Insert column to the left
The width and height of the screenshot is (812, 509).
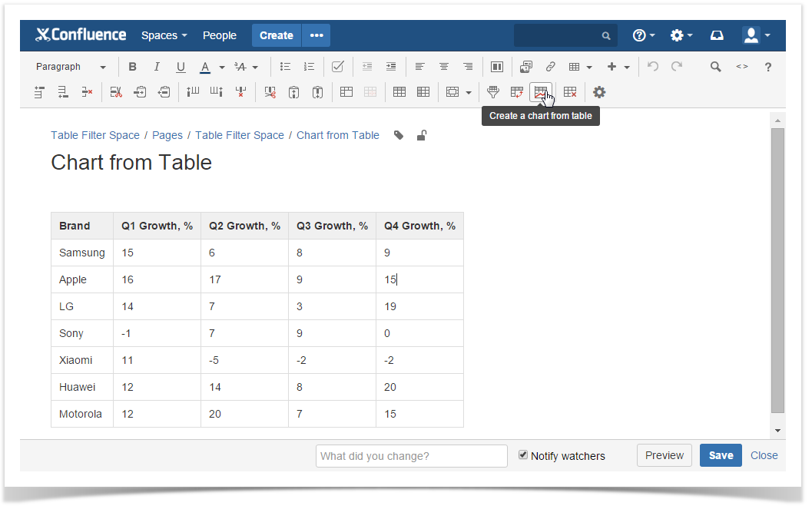pos(193,93)
